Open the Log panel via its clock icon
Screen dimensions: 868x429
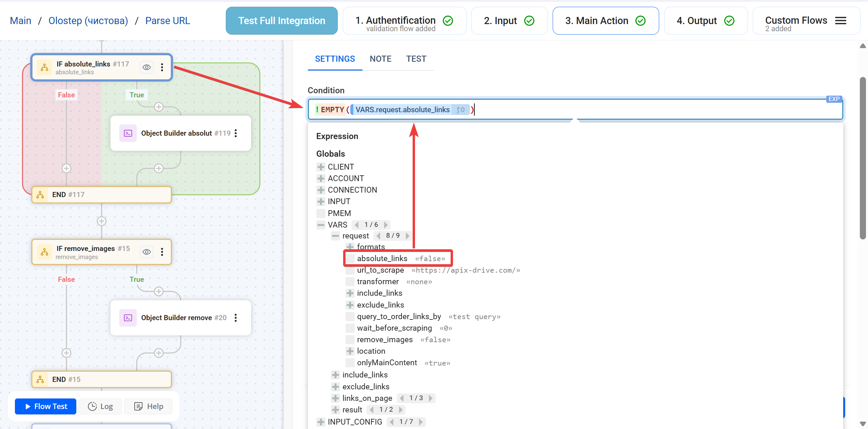92,406
